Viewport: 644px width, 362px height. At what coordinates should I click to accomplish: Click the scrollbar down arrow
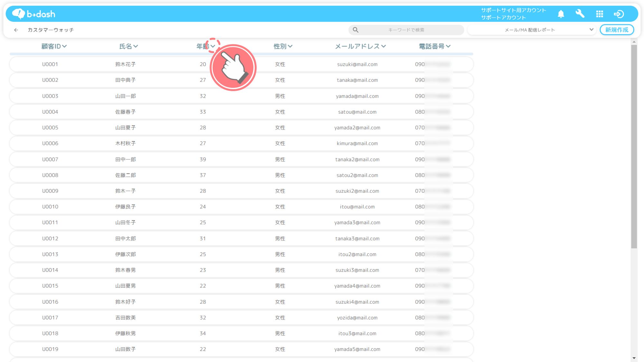(x=634, y=358)
